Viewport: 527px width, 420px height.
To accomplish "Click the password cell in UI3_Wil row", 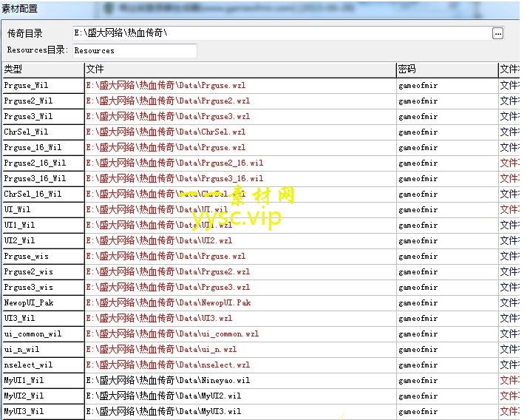I will coord(446,319).
